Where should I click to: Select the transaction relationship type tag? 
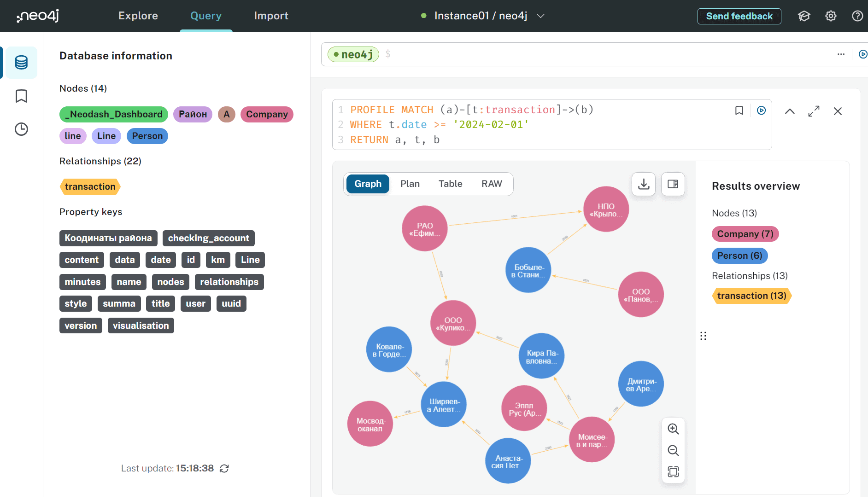(90, 186)
